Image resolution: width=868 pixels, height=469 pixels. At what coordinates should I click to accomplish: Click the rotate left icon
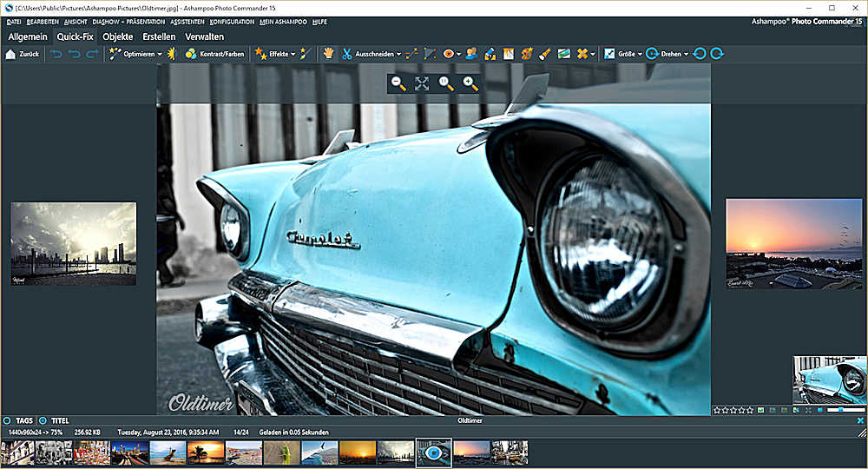(700, 54)
